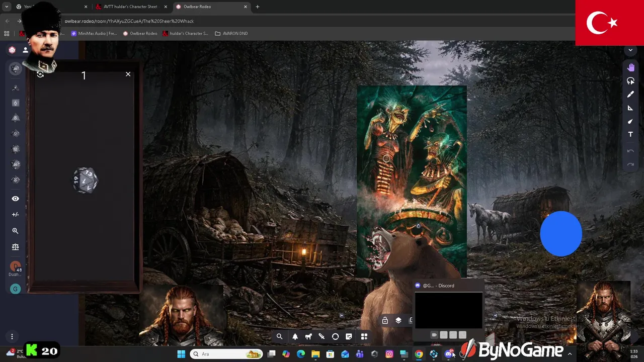Image resolution: width=644 pixels, height=362 pixels.
Task: Click the Discord preview thumbnail
Action: (448, 310)
